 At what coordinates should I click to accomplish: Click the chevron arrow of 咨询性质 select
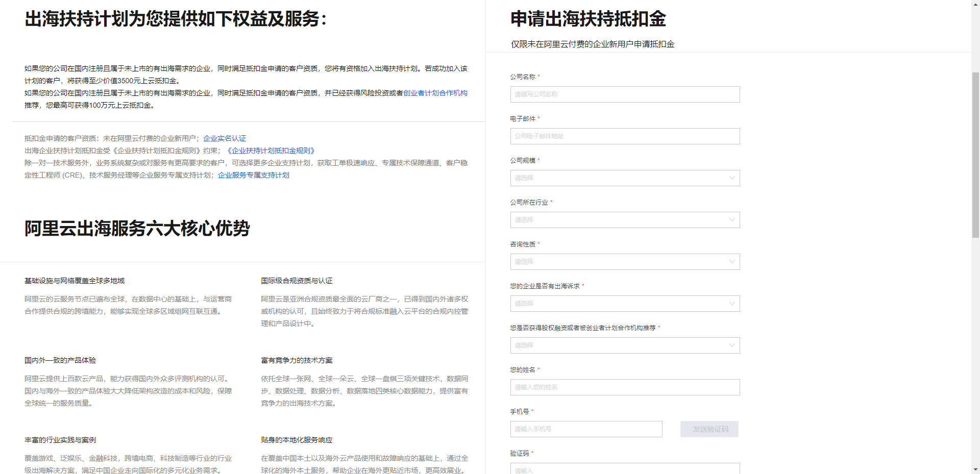pos(732,262)
